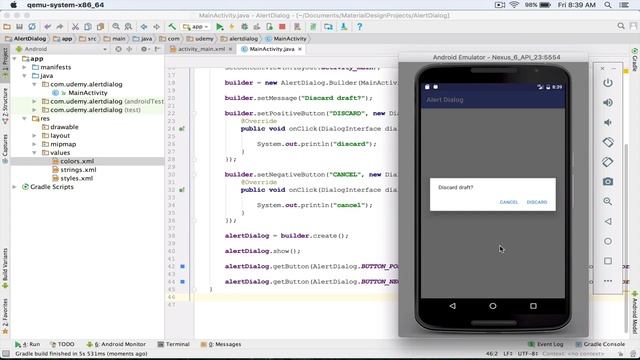Click the Open folder toolbar icon
Screen dimensions: 640x360
click(x=7, y=27)
